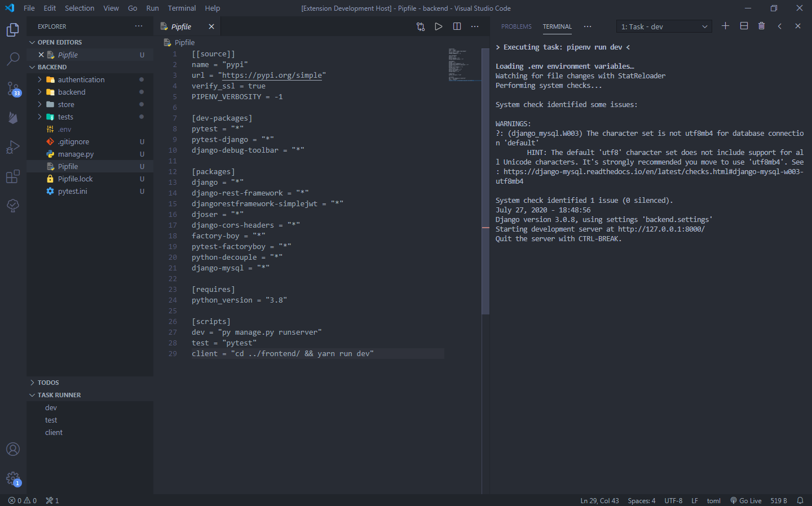Open the Accounts icon in activity bar
This screenshot has width=812, height=506.
coord(13,449)
